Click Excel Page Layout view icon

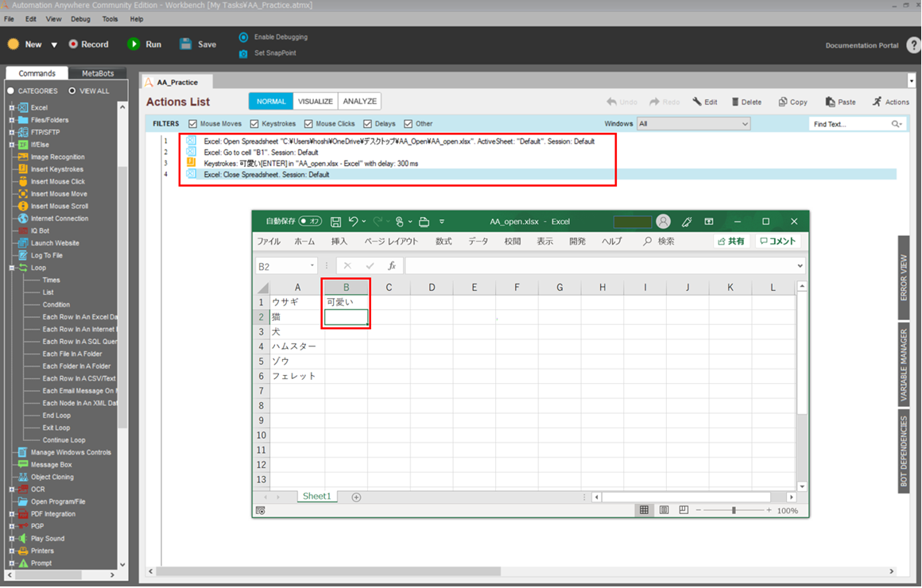664,510
